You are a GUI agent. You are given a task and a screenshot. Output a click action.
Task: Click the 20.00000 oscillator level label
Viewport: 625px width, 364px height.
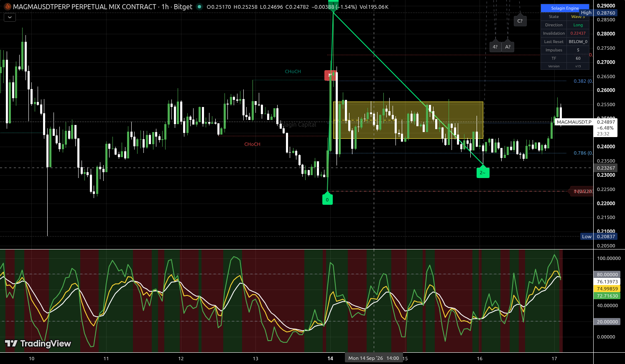point(607,322)
